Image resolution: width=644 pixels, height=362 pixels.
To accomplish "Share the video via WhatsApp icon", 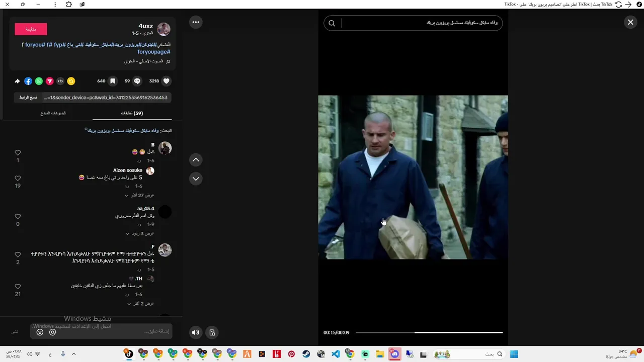I will coord(39,81).
